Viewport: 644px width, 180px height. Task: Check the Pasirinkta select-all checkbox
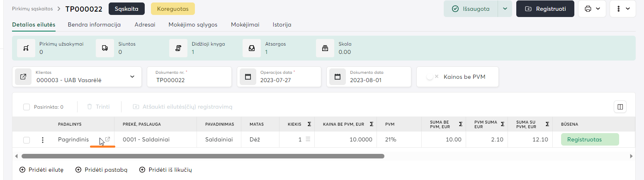point(27,107)
